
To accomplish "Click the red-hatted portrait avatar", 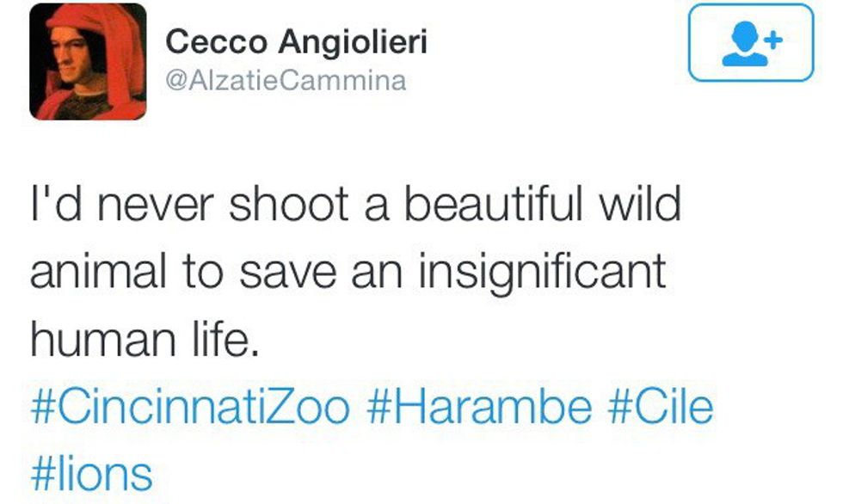I will 88,62.
